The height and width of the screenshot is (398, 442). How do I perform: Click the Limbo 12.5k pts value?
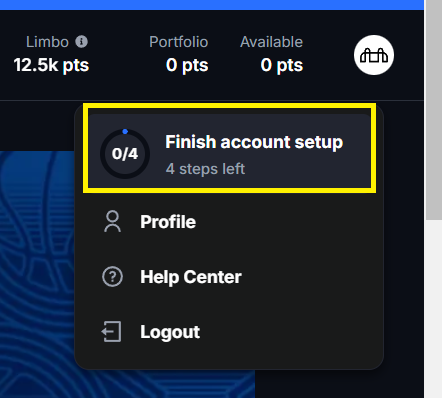51,65
